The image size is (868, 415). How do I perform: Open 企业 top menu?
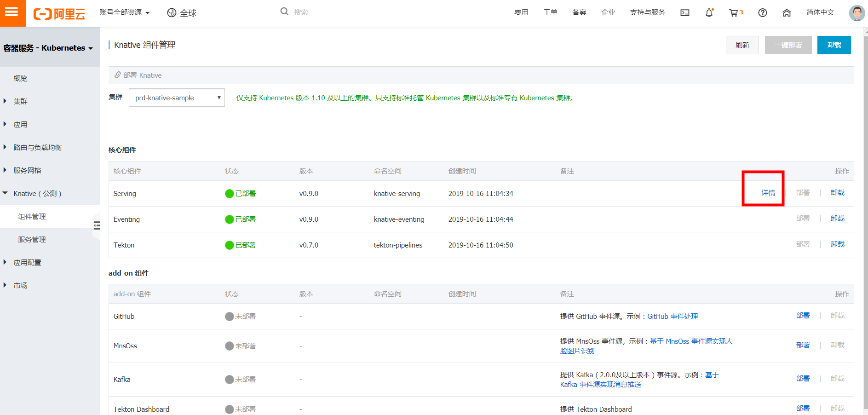point(608,12)
